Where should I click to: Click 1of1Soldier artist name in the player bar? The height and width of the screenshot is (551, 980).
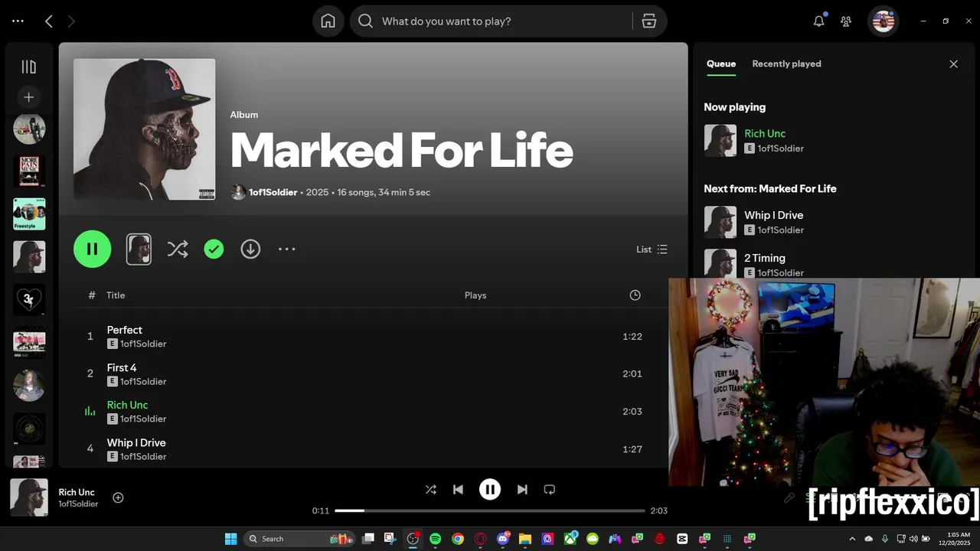coord(78,504)
